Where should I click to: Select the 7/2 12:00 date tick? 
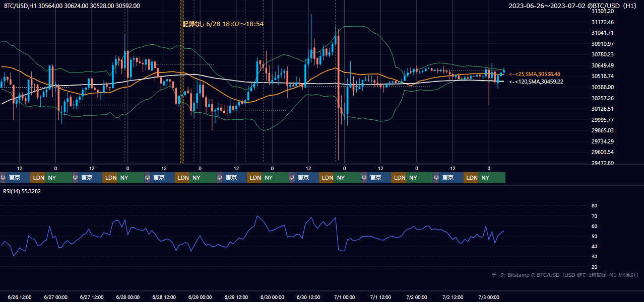(453, 297)
